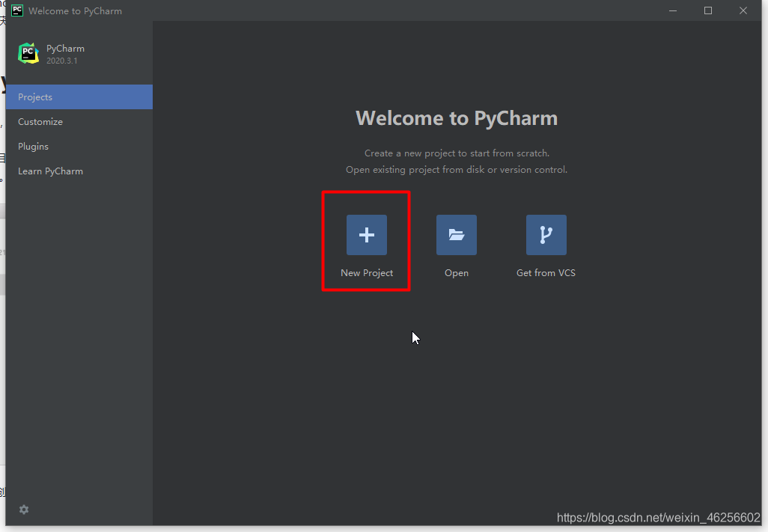Open settings gear at sidebar bottom
The image size is (768, 532).
click(23, 510)
